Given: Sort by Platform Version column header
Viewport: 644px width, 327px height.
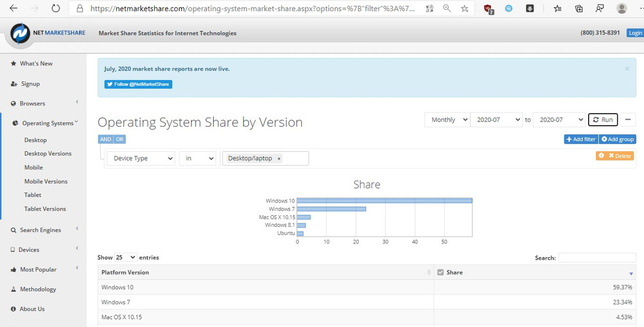Looking at the screenshot, I should (266, 272).
